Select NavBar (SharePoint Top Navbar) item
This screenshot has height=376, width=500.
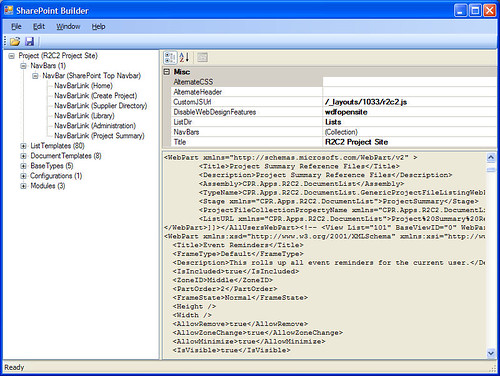pos(91,76)
